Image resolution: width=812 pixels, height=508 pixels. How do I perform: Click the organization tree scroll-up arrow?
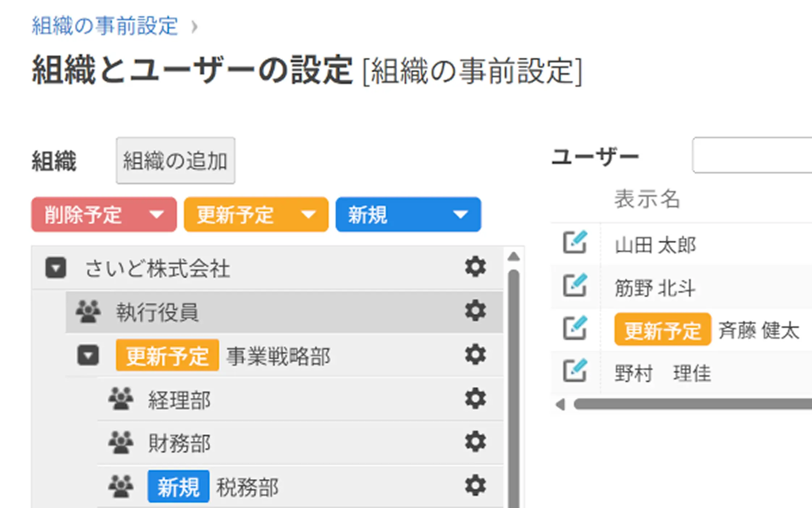[513, 257]
